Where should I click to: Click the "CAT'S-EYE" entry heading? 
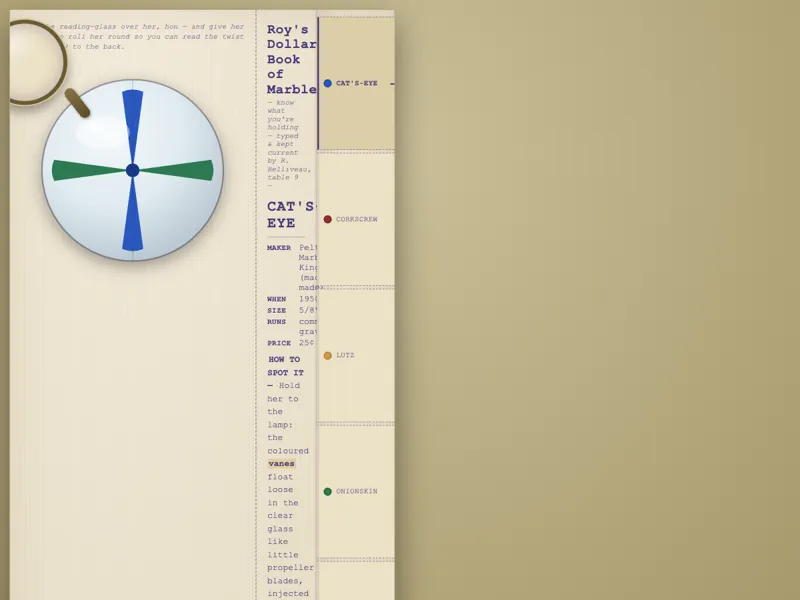tap(291, 215)
